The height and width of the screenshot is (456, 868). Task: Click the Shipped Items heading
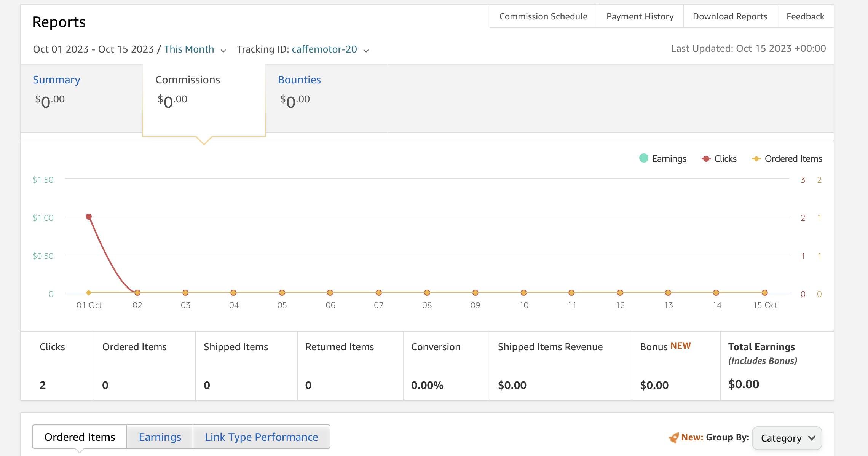coord(236,347)
